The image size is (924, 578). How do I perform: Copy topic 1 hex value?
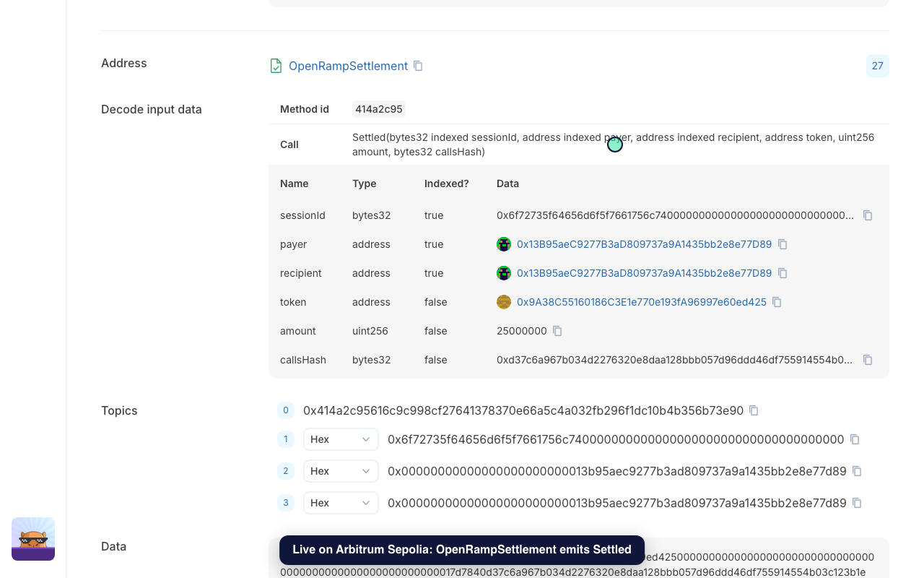click(855, 439)
